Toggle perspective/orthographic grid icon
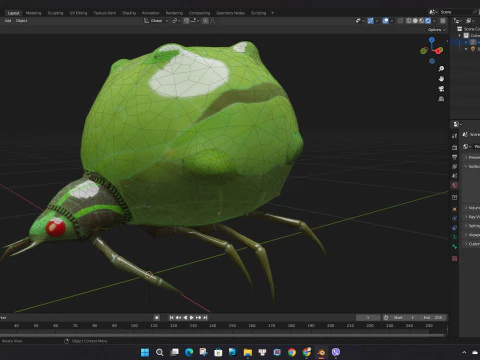 tap(441, 99)
